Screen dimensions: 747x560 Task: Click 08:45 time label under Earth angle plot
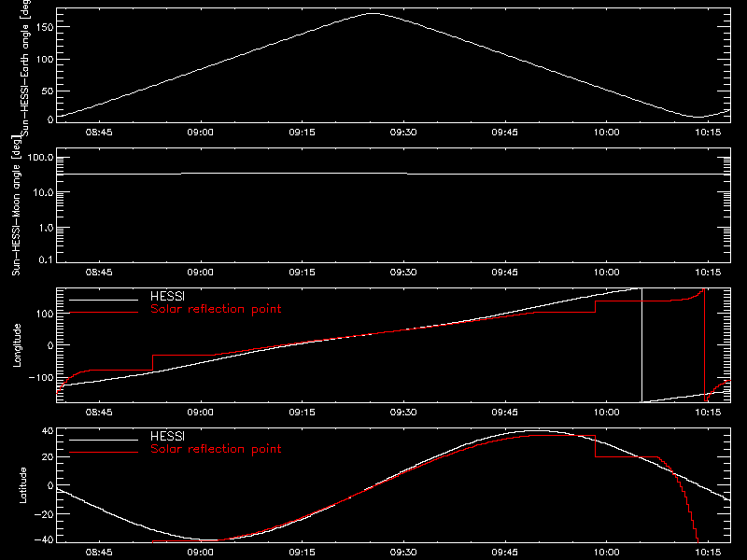click(x=99, y=133)
